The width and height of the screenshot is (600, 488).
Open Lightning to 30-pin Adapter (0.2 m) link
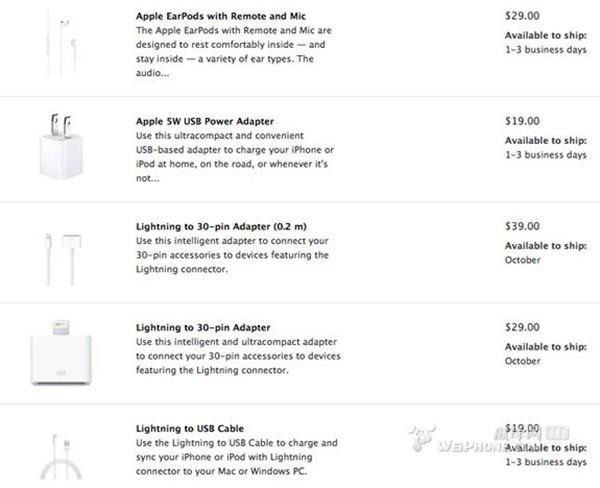221,227
